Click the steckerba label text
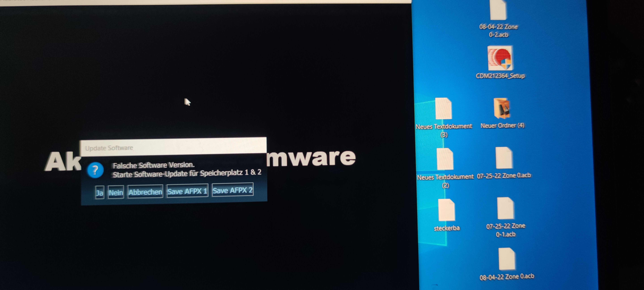The height and width of the screenshot is (290, 644). [x=447, y=228]
